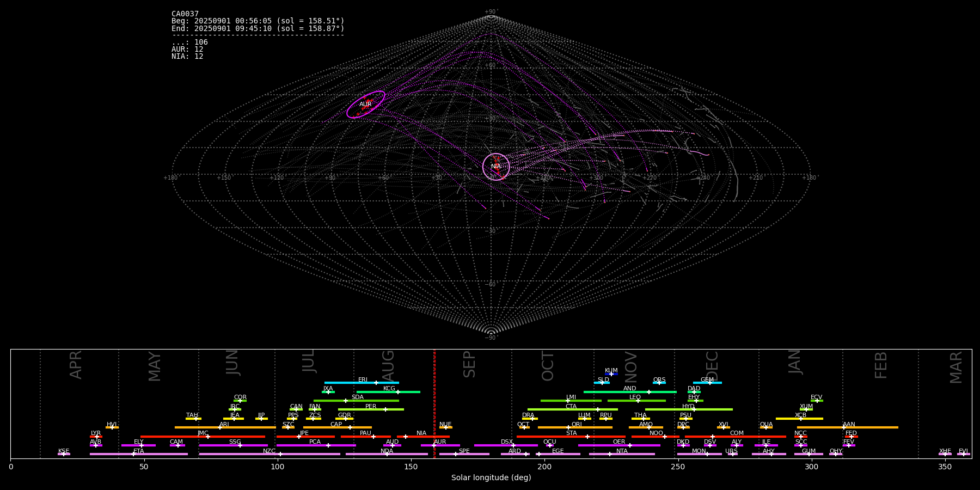The image size is (980, 490).
Task: Select the HYD shower label
Action: (x=689, y=407)
